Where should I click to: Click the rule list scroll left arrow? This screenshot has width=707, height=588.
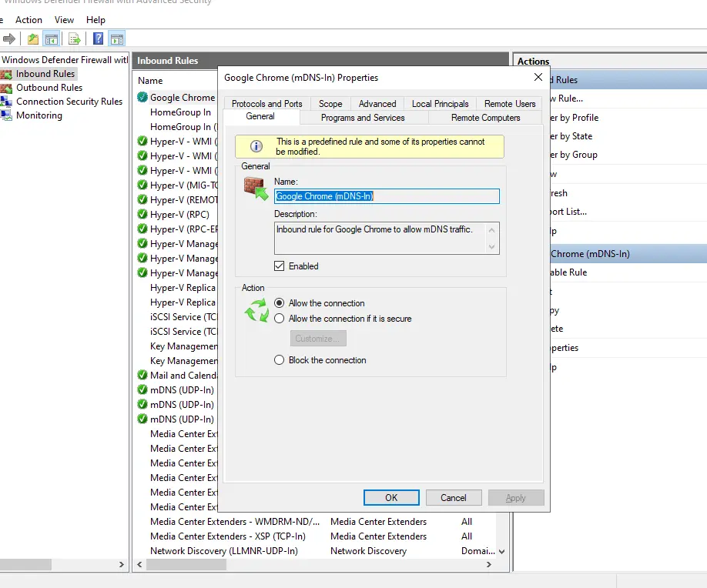pyautogui.click(x=139, y=565)
